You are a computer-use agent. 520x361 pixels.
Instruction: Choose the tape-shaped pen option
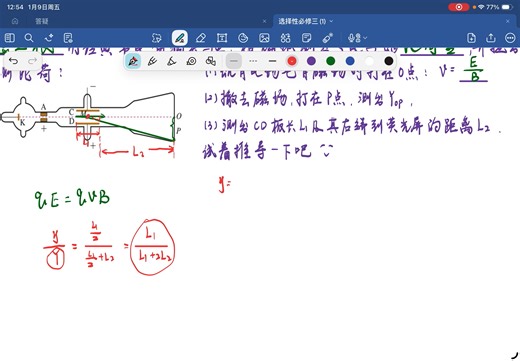(x=191, y=61)
